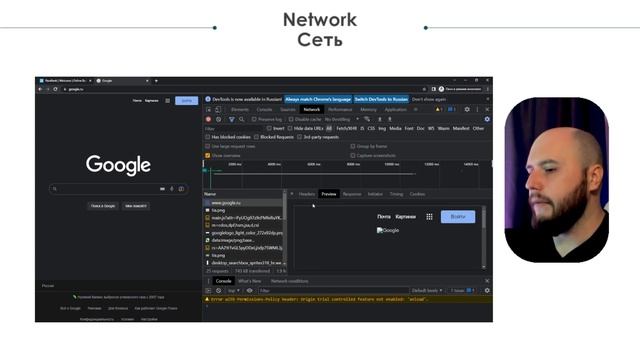Open DevTools more options kebab menu
Image resolution: width=640 pixels, height=360 pixels.
pyautogui.click(x=477, y=109)
